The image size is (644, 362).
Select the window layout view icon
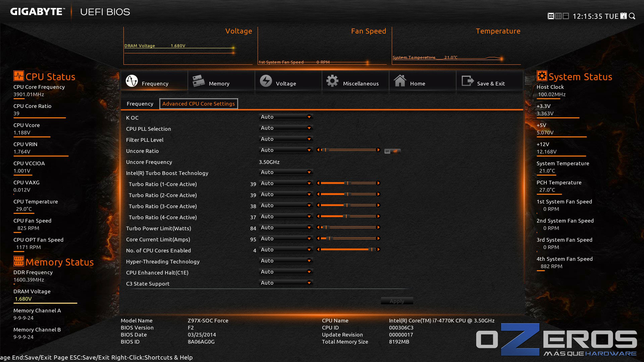566,16
